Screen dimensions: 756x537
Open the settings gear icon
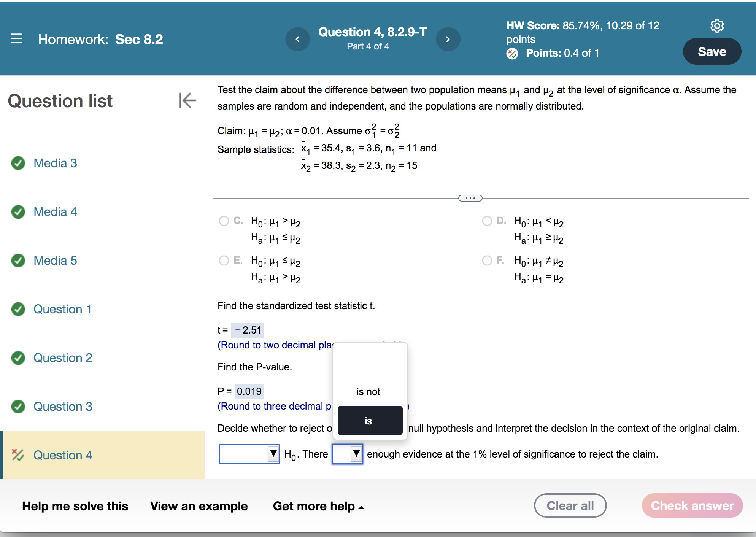point(717,26)
